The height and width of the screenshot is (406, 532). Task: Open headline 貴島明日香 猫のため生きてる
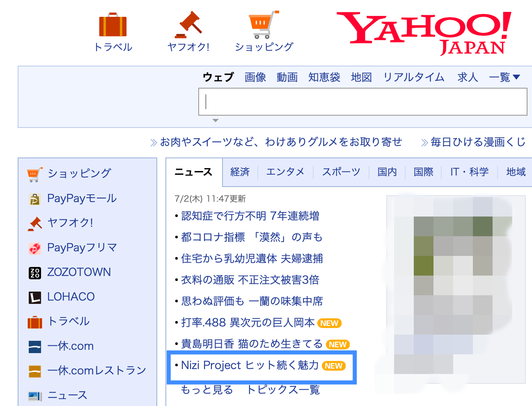tap(252, 344)
